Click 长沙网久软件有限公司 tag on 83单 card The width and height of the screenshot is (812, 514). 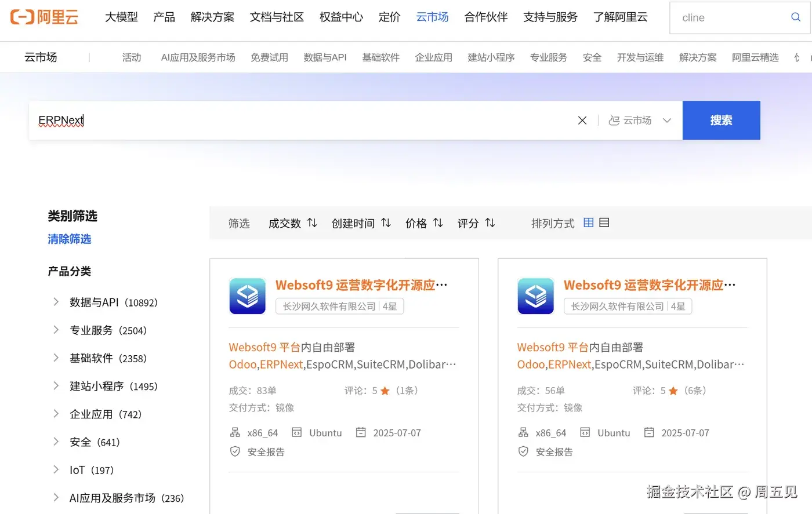(x=339, y=306)
